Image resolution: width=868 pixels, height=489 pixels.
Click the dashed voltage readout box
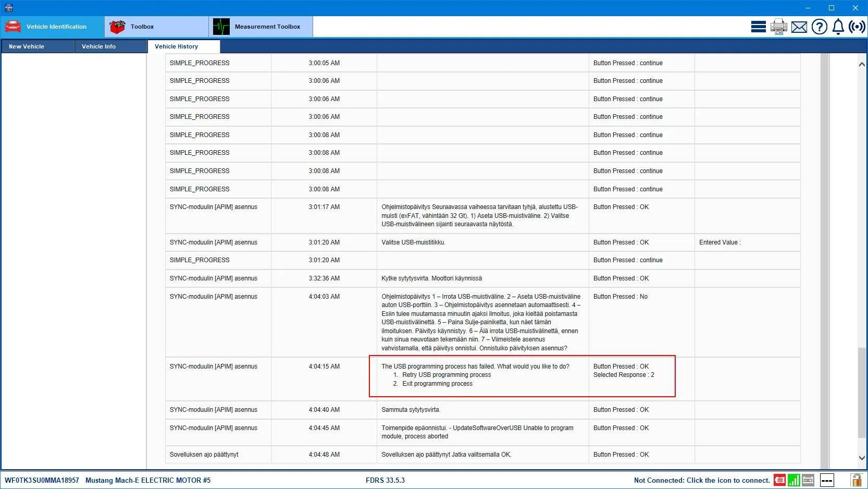pos(827,480)
